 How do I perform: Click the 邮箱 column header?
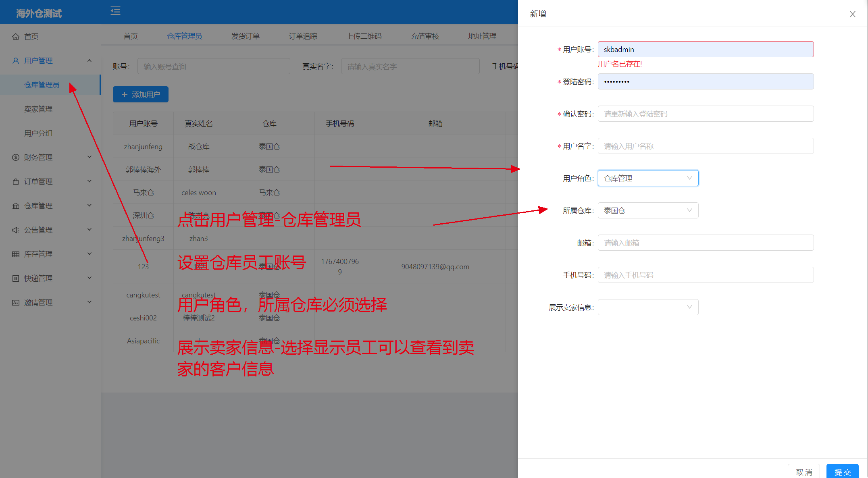pyautogui.click(x=435, y=123)
